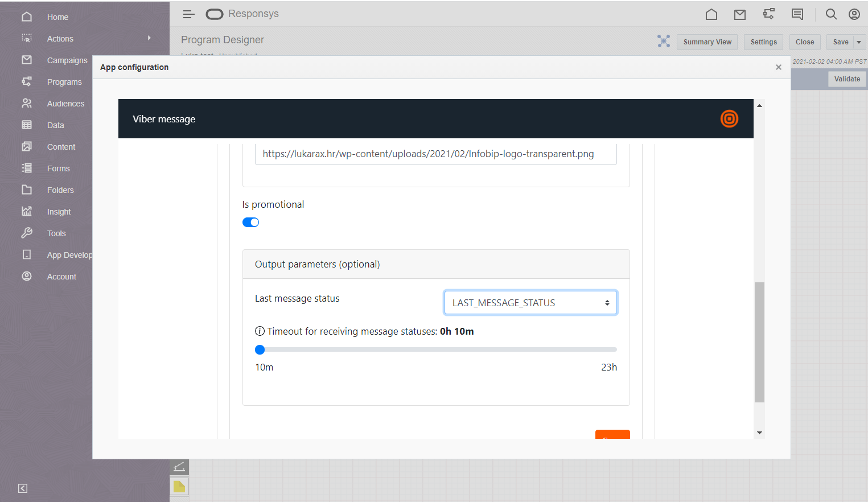868x502 pixels.
Task: Click the user profile icon
Action: (854, 14)
